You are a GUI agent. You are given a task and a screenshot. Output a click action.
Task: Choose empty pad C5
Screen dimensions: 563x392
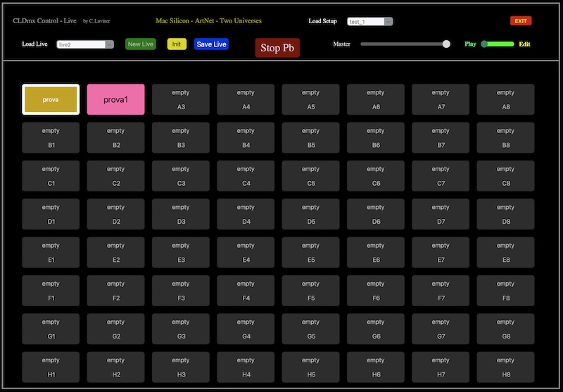[310, 176]
